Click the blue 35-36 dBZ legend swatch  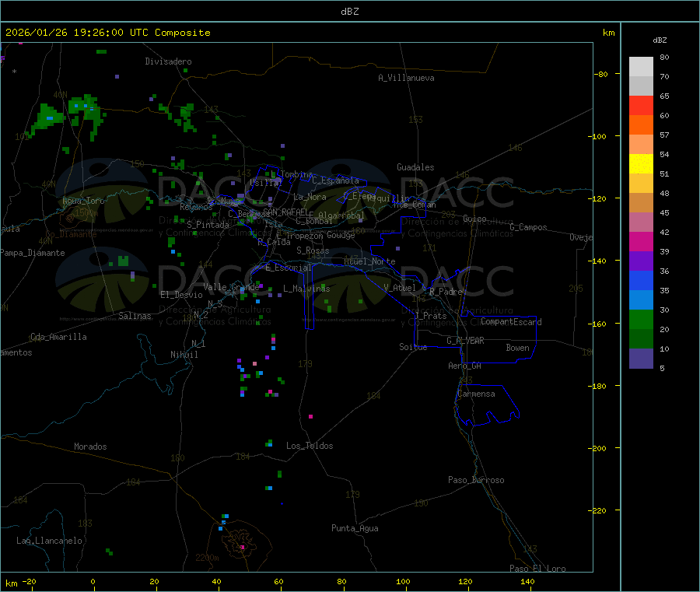[641, 280]
